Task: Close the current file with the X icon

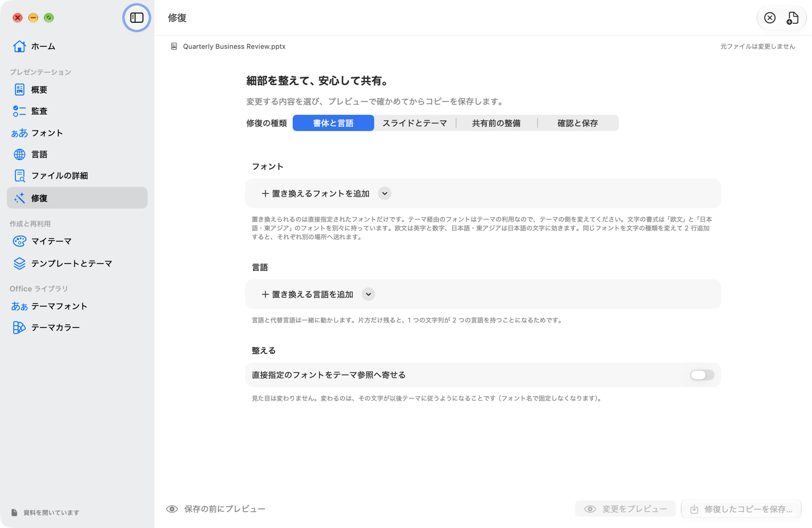Action: click(770, 18)
